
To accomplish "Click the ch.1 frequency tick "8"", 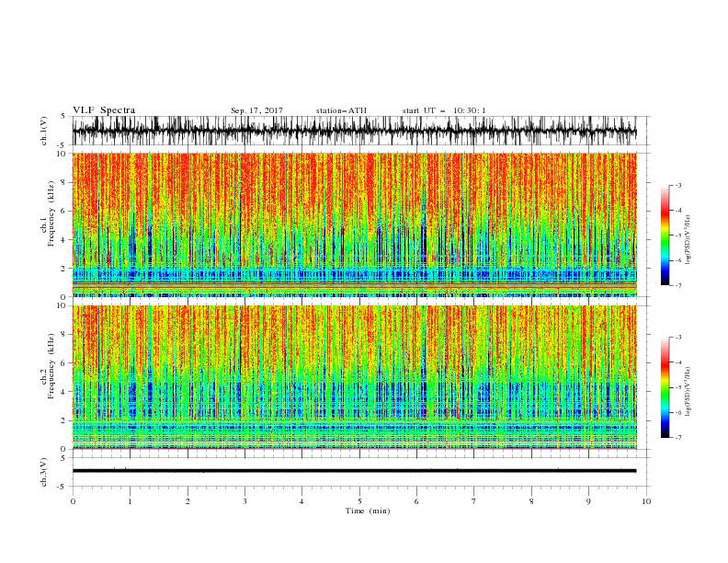I will coord(64,182).
